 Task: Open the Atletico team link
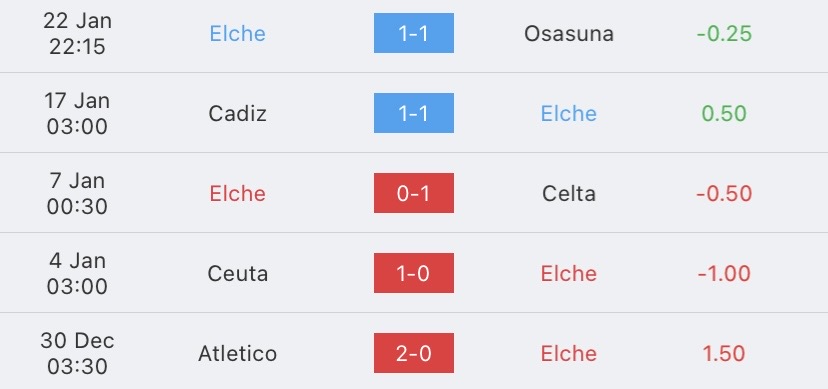(237, 354)
